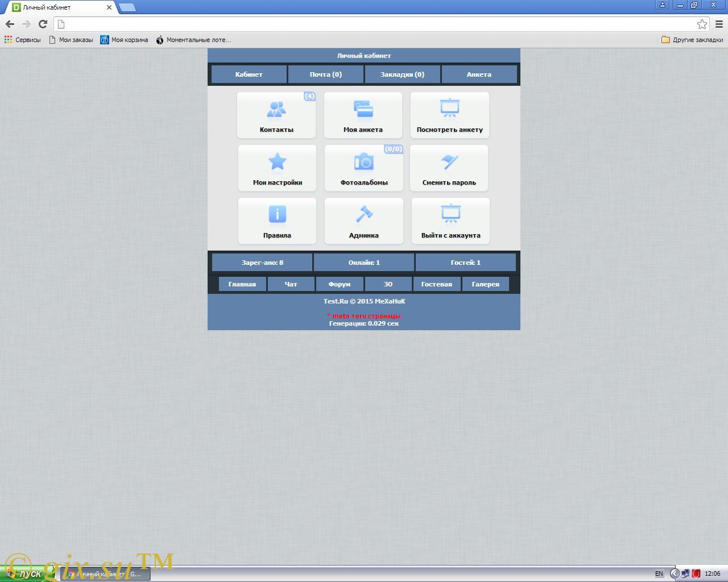Image resolution: width=728 pixels, height=582 pixels.
Task: Click the browser Forward arrow
Action: (x=26, y=24)
